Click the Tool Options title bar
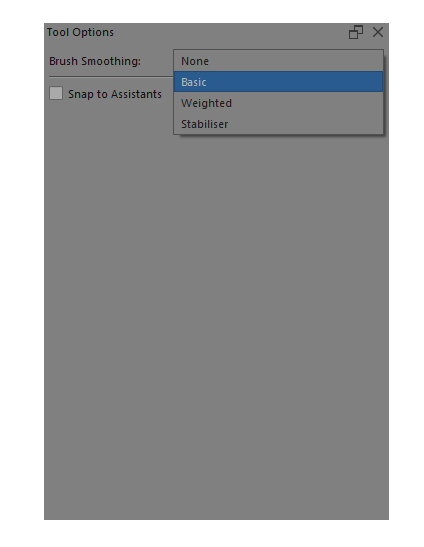Image resolution: width=424 pixels, height=547 pixels. (x=195, y=32)
